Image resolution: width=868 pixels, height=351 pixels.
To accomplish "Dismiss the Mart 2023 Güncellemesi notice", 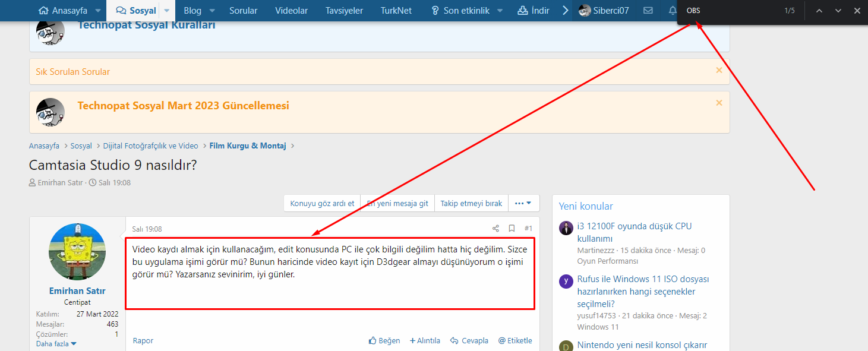I will click(719, 103).
